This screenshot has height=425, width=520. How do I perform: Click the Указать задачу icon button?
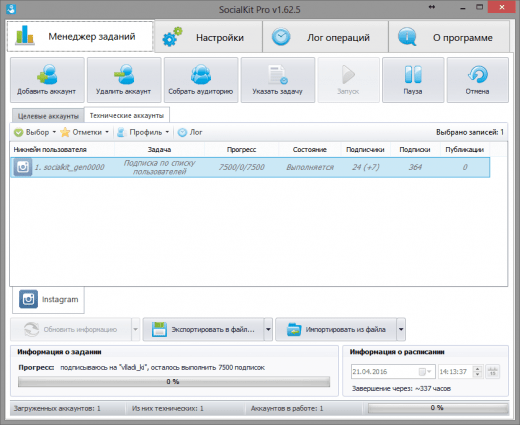278,80
